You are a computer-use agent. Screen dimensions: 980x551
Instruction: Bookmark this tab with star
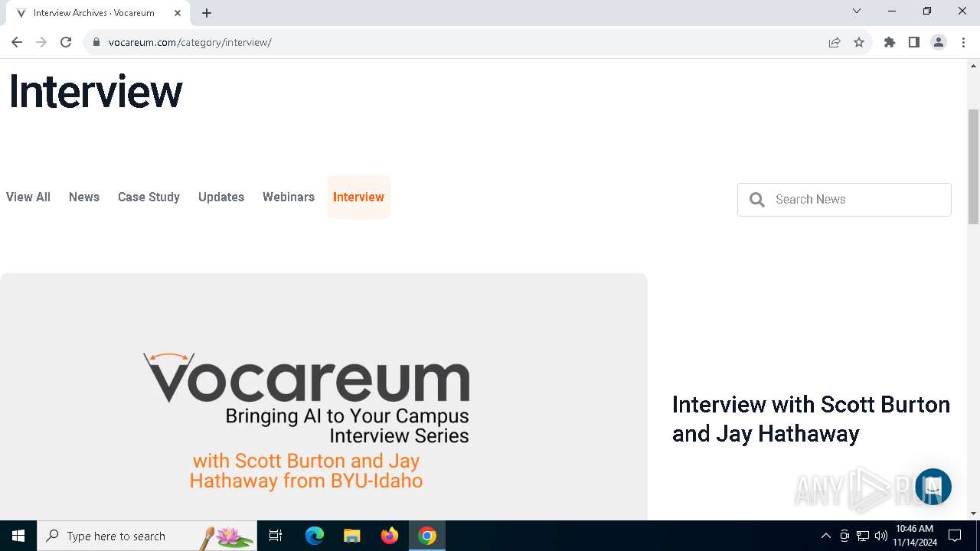click(859, 42)
